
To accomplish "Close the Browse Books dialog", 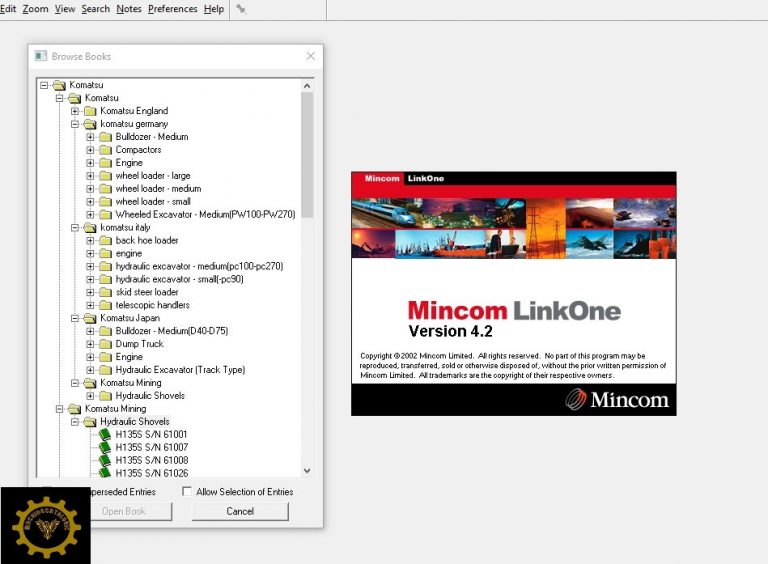I will [310, 57].
